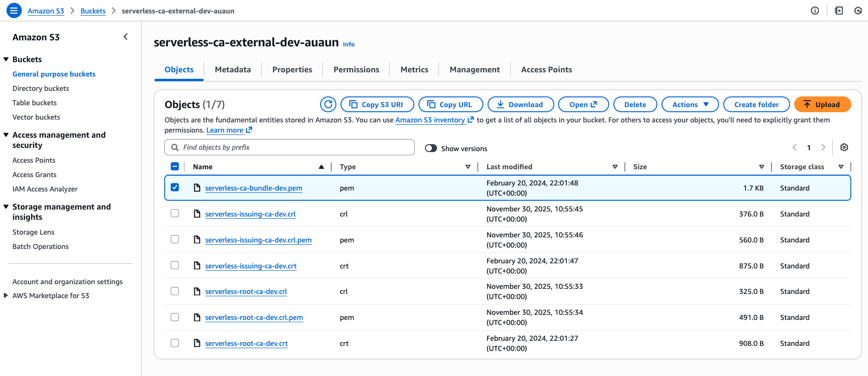The width and height of the screenshot is (868, 376).
Task: Click the Upload button
Action: tap(822, 104)
